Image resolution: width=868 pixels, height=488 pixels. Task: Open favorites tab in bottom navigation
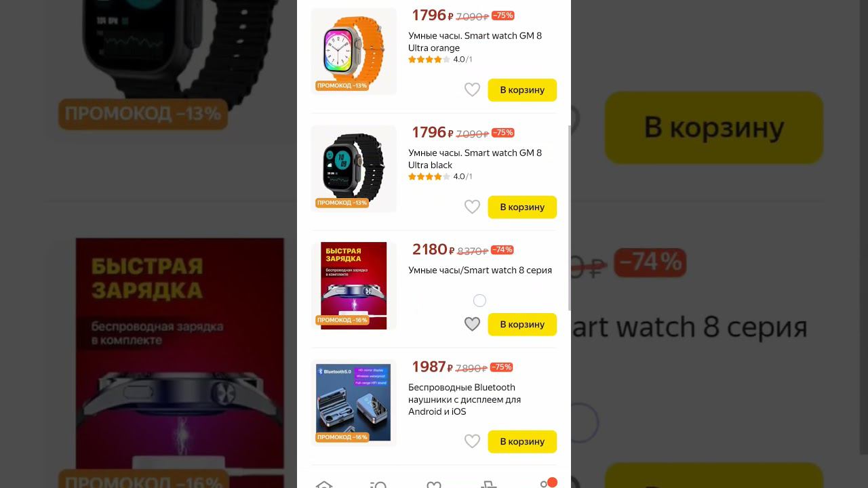pyautogui.click(x=434, y=484)
